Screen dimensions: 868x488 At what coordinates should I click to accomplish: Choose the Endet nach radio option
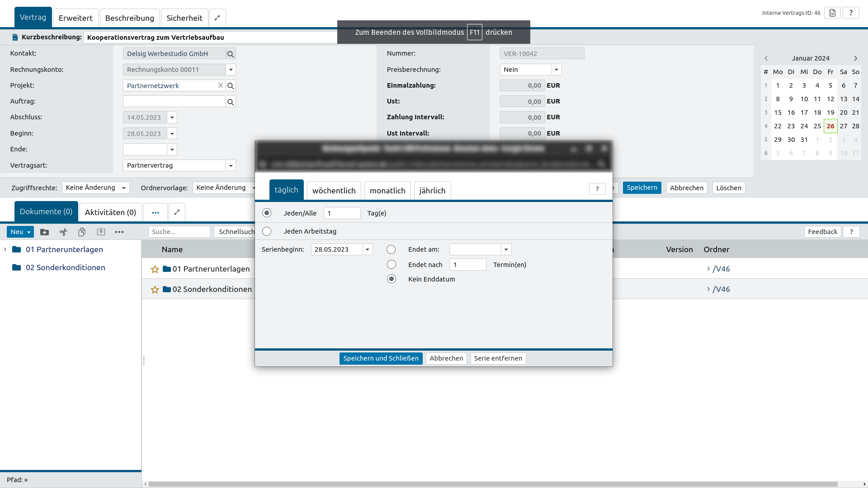(x=391, y=264)
